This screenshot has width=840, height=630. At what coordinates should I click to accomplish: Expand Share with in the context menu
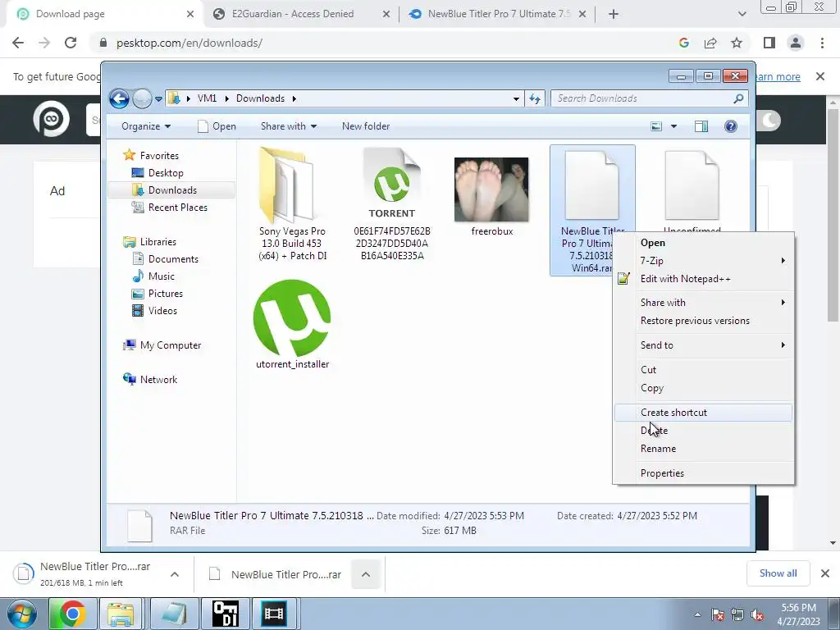(x=703, y=303)
